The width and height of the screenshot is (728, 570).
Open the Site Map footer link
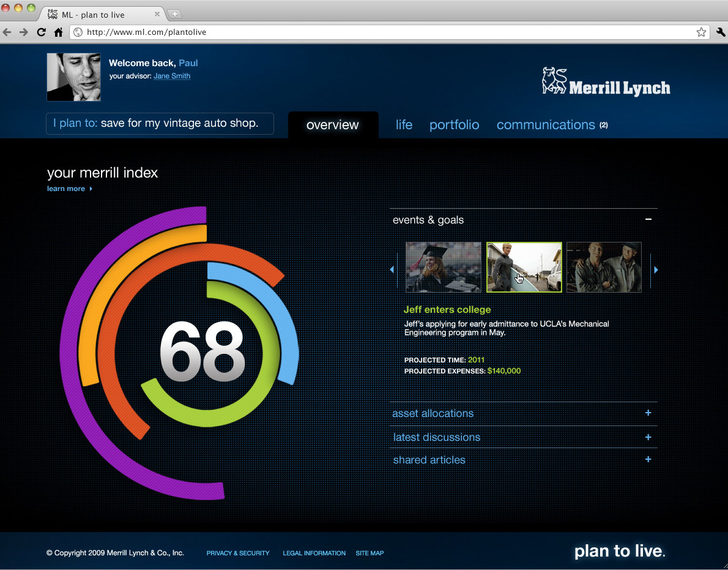coord(370,553)
